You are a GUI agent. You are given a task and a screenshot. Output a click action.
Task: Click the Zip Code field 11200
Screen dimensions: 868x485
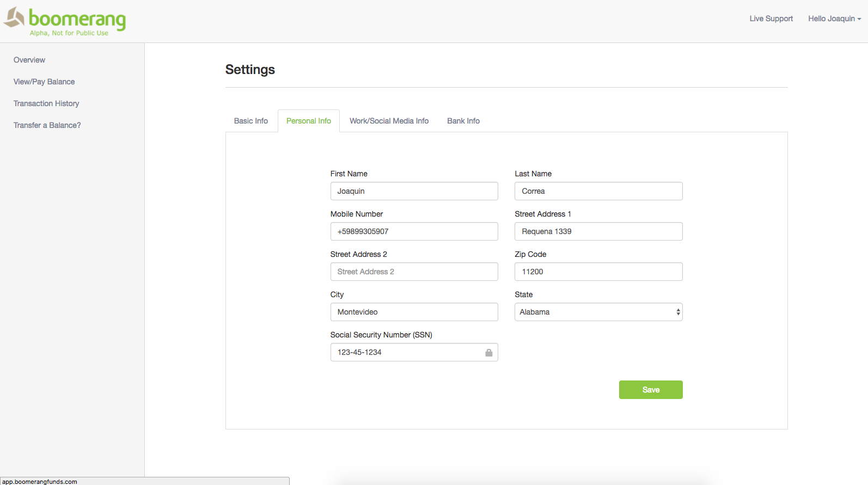(x=598, y=272)
